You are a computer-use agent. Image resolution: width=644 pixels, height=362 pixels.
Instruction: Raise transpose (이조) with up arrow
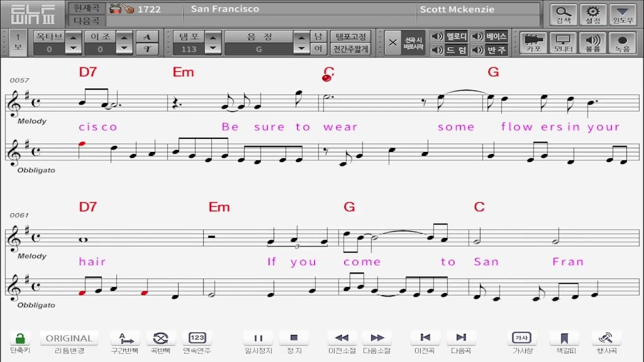point(125,37)
